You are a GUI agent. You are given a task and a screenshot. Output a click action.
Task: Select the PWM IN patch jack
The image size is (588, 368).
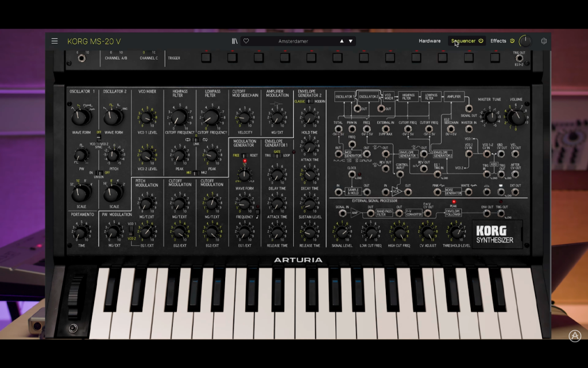point(352,129)
